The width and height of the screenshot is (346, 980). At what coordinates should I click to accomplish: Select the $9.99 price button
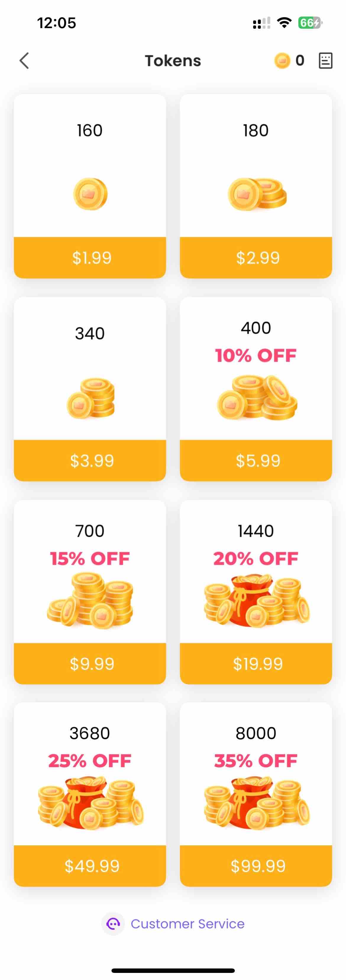[90, 663]
